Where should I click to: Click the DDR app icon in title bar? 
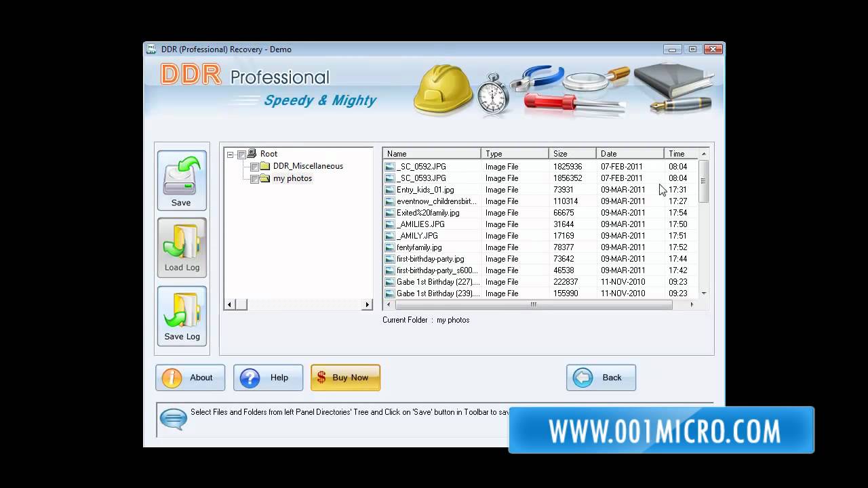152,49
